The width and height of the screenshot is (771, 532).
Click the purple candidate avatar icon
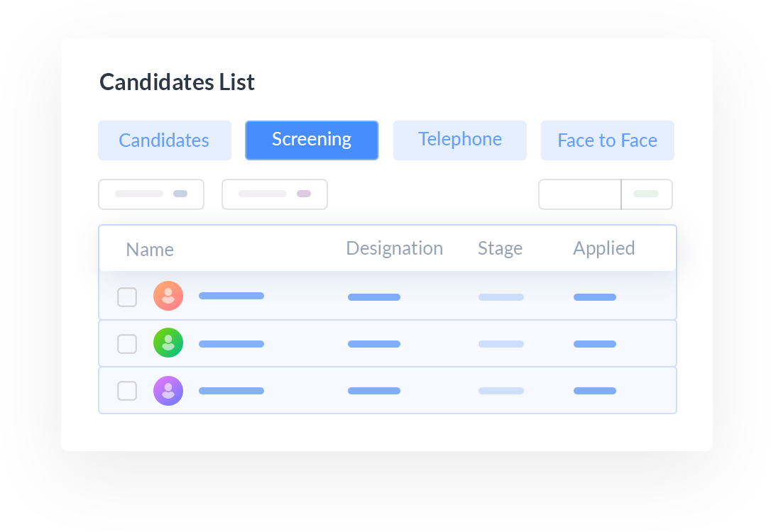168,391
